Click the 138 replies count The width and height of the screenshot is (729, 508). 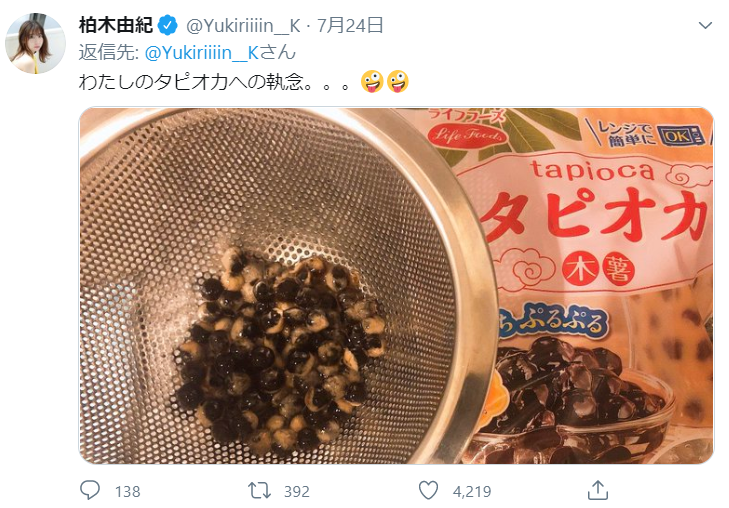127,492
